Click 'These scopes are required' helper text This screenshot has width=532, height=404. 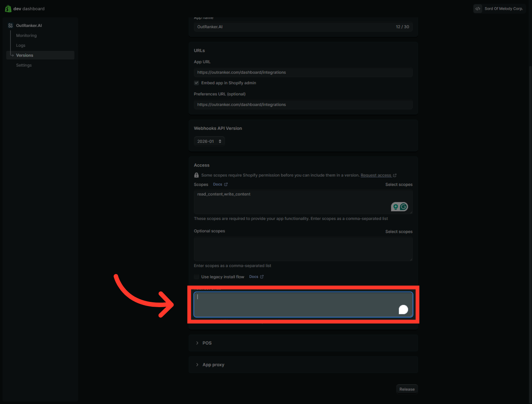(291, 219)
